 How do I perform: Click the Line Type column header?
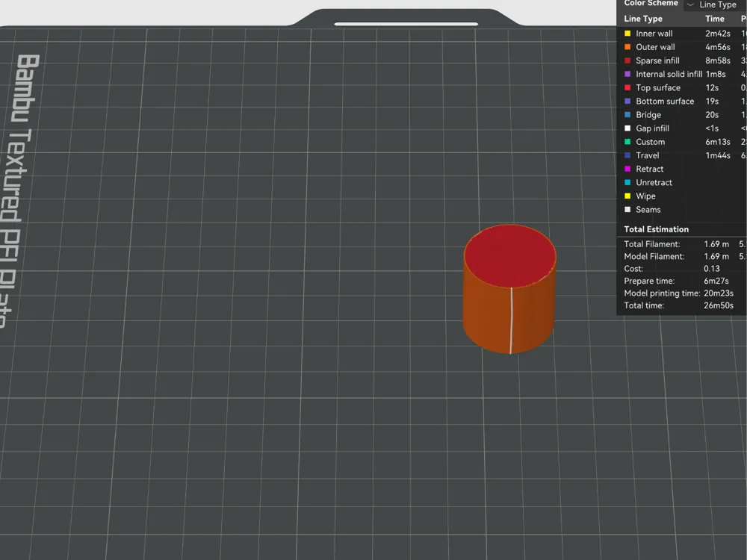643,19
